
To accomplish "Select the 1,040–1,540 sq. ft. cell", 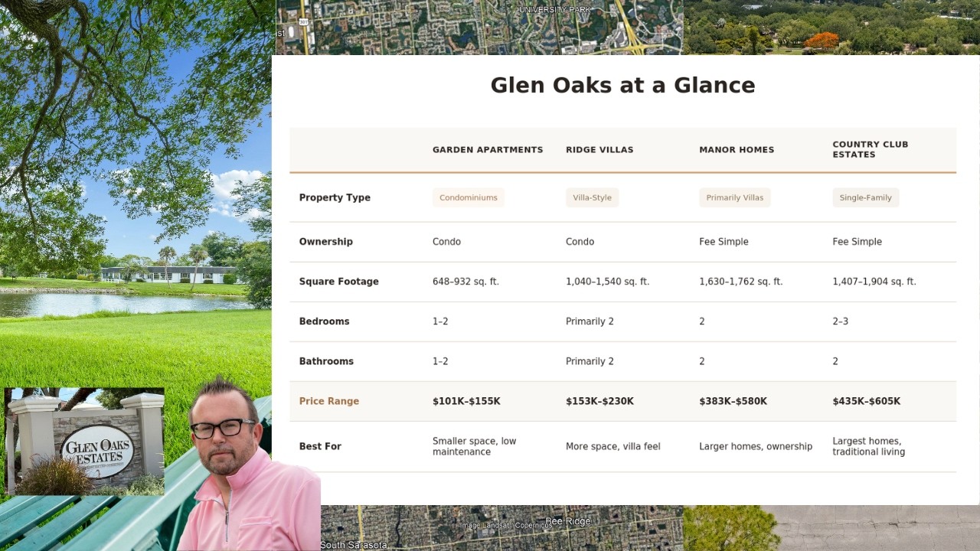I will (x=607, y=282).
